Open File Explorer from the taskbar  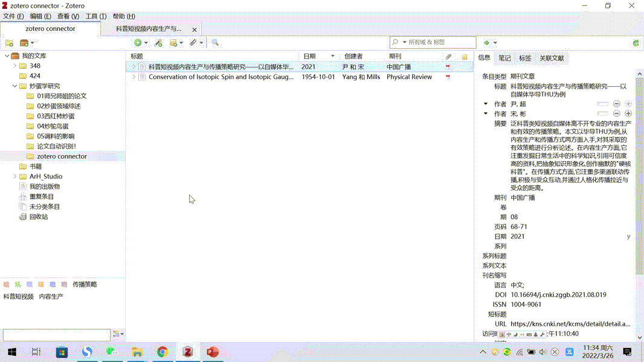pos(137,352)
